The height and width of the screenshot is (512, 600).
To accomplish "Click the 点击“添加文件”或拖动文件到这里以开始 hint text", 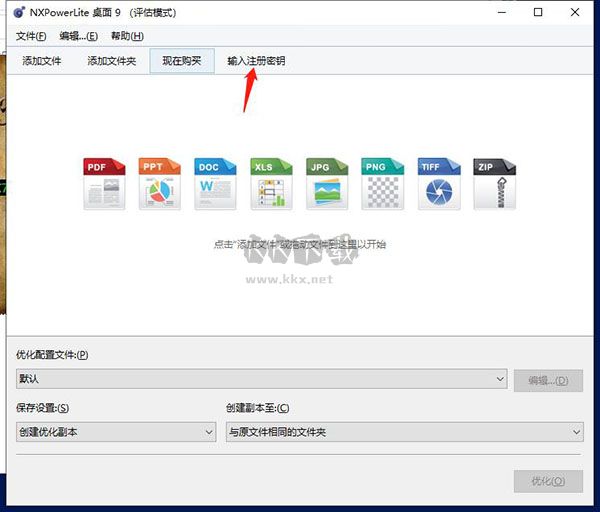I will [x=300, y=244].
